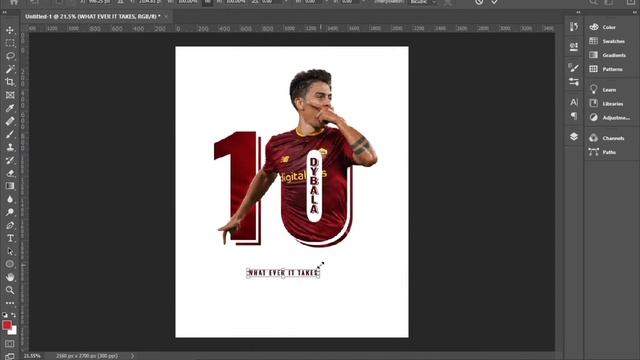Viewport: 640px width, 360px height.
Task: Select the Clone Stamp tool
Action: pos(10,147)
